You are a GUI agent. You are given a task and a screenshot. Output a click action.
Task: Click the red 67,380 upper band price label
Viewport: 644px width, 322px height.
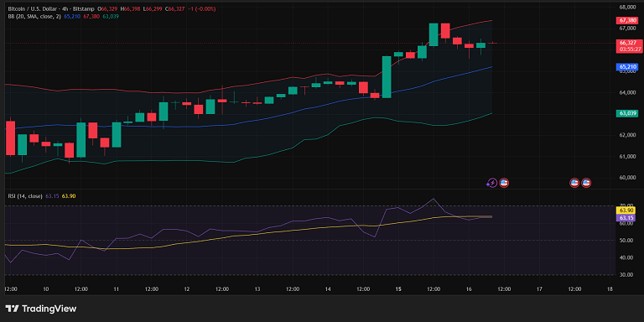[x=628, y=20]
